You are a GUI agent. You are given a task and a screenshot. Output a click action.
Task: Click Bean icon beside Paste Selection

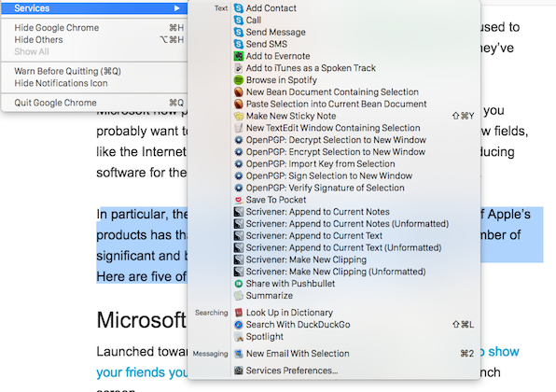(x=239, y=104)
